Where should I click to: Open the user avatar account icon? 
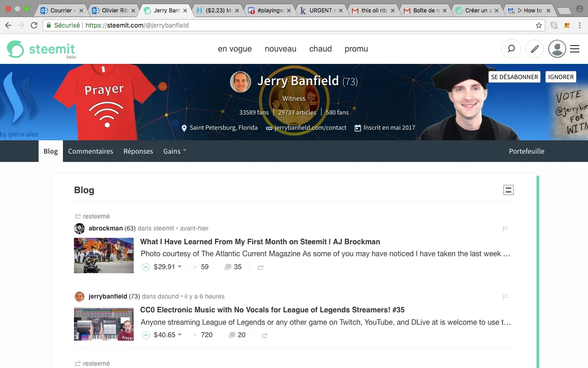pyautogui.click(x=557, y=49)
